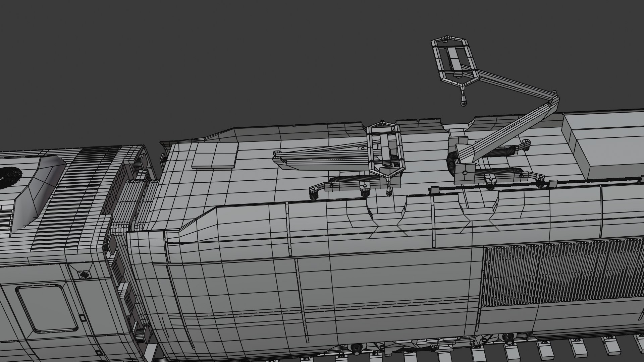Select the dark circular object on left car roof
Screen dimensions: 644x362
point(9,177)
